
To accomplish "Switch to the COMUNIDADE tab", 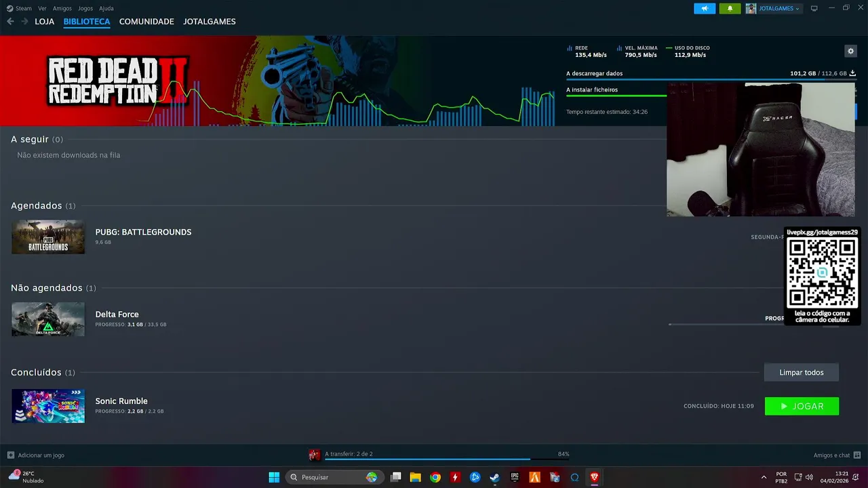I will click(x=146, y=22).
